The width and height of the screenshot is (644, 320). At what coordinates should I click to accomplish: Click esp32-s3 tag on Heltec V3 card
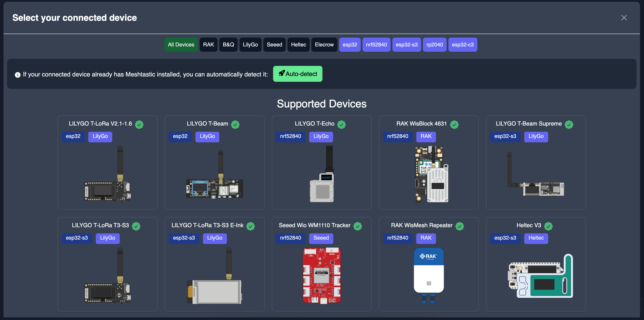pos(505,238)
